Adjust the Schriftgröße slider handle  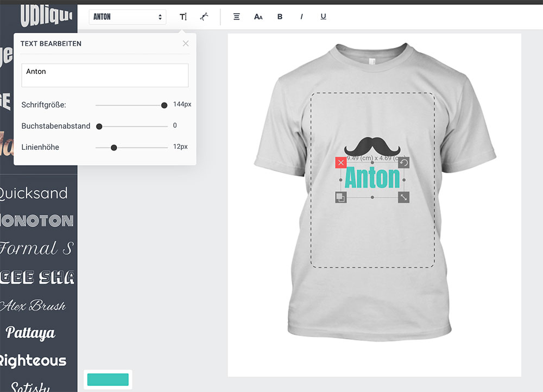point(164,105)
